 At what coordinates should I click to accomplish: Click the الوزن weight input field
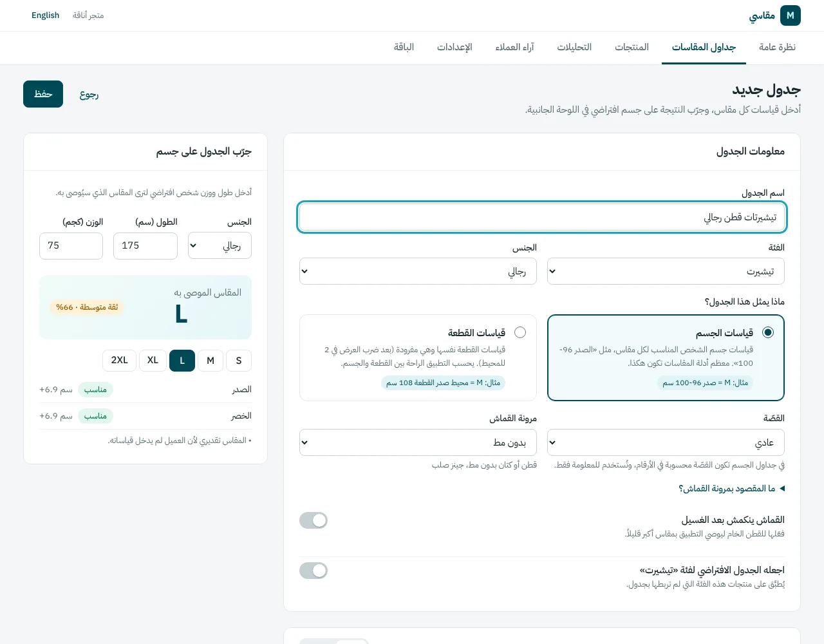point(71,246)
